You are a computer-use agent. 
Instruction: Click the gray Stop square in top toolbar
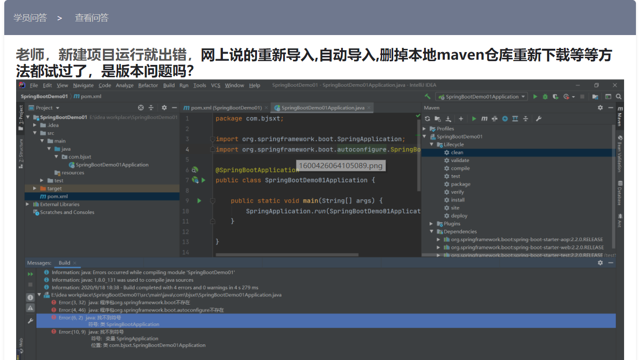coord(583,97)
